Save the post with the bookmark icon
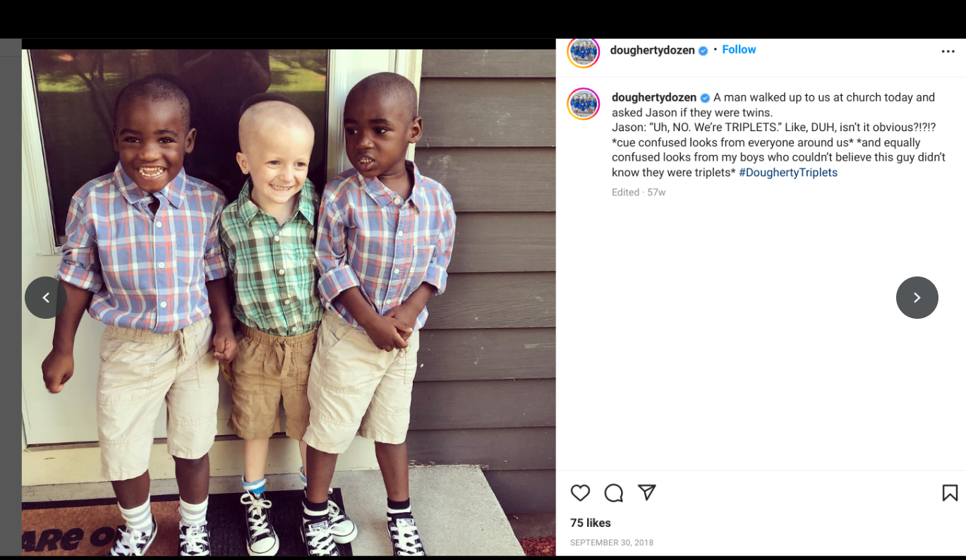Screen dimensions: 966x560 click(950, 493)
